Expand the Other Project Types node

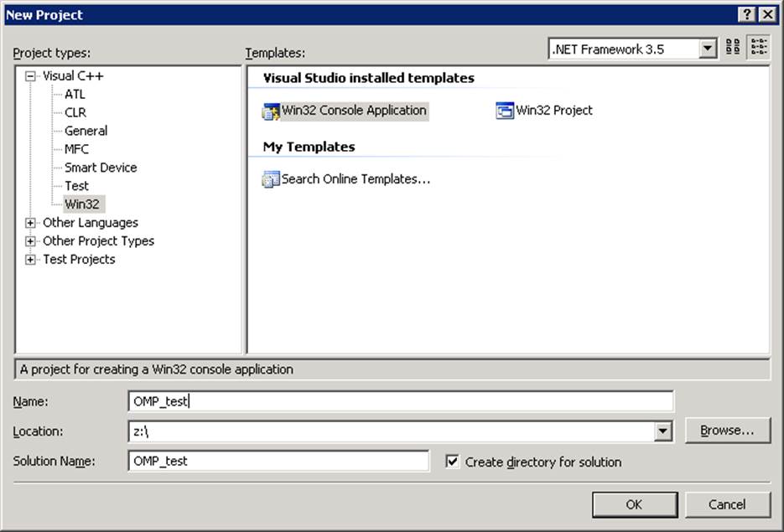click(x=30, y=241)
